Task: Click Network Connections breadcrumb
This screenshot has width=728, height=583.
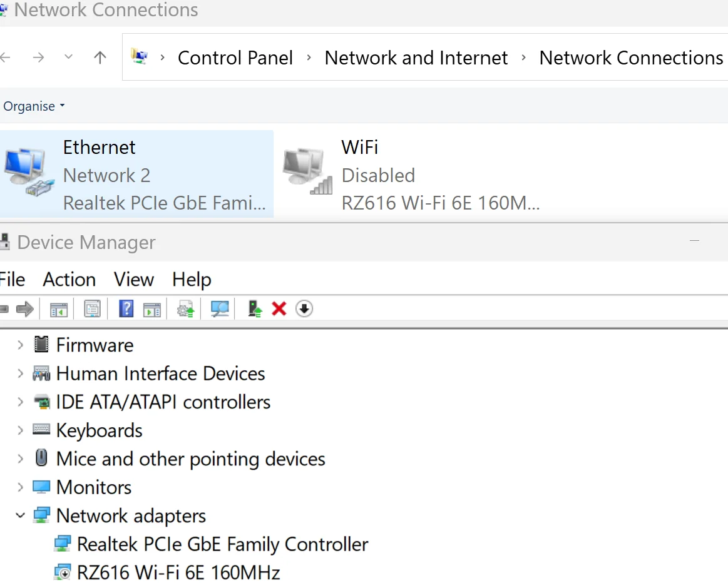Action: pos(632,58)
